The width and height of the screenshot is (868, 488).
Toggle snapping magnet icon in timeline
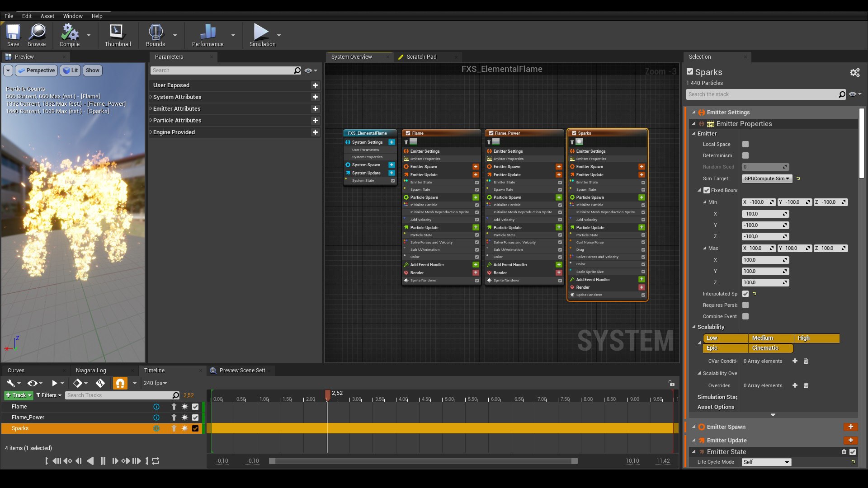click(120, 383)
